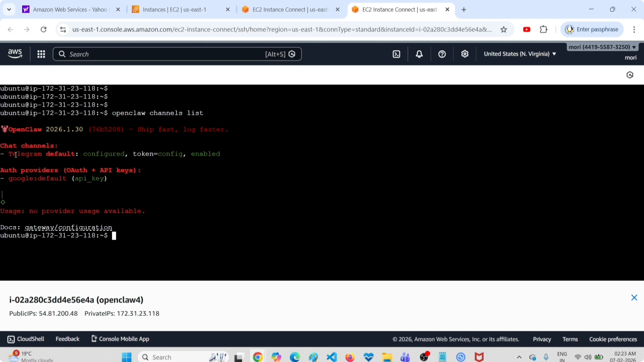
Task: Open the AWS help question-mark menu
Action: tap(442, 54)
